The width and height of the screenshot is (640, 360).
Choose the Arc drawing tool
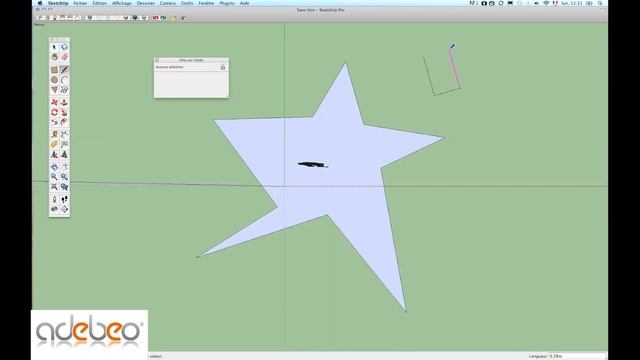(x=64, y=80)
